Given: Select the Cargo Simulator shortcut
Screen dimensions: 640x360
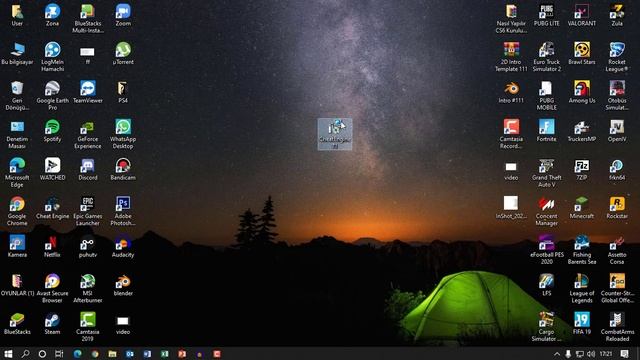Looking at the screenshot, I should [547, 327].
